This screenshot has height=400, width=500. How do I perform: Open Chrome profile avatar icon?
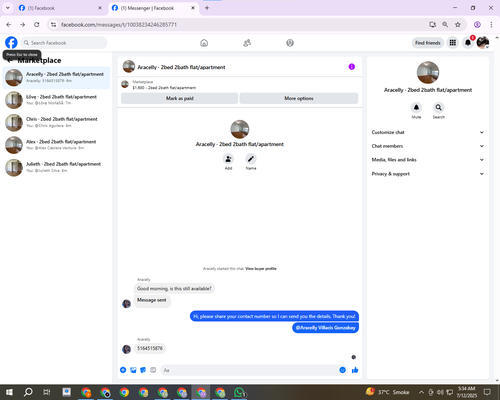477,24
